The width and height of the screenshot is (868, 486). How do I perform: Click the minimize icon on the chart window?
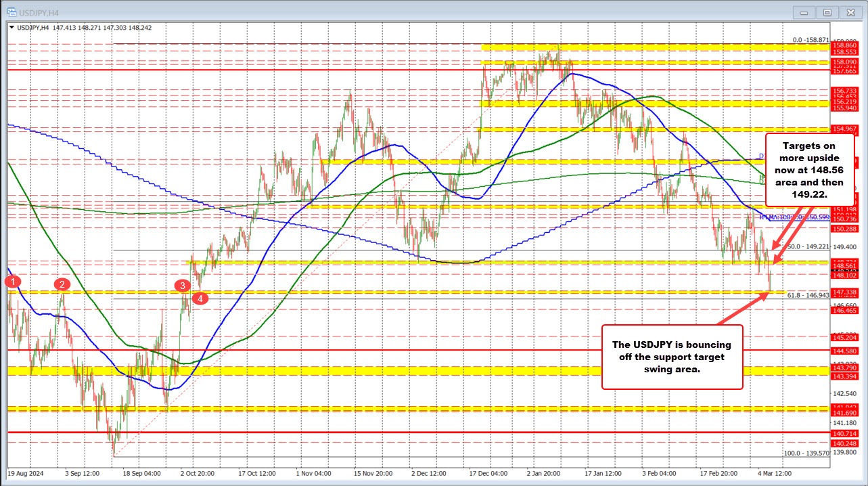(x=803, y=12)
